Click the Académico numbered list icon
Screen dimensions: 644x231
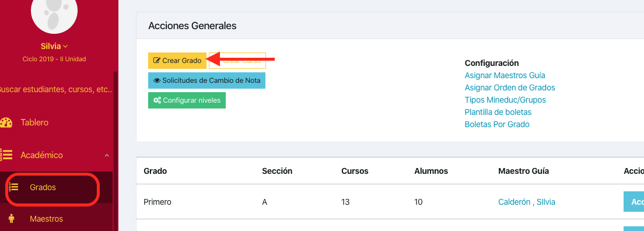coord(6,155)
